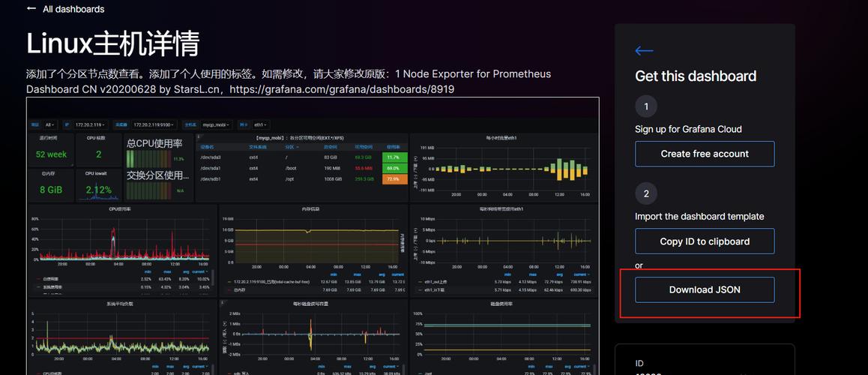The width and height of the screenshot is (868, 375).
Task: Open the 172.20.2.119:9100 dropdown in preview
Action: [154, 125]
